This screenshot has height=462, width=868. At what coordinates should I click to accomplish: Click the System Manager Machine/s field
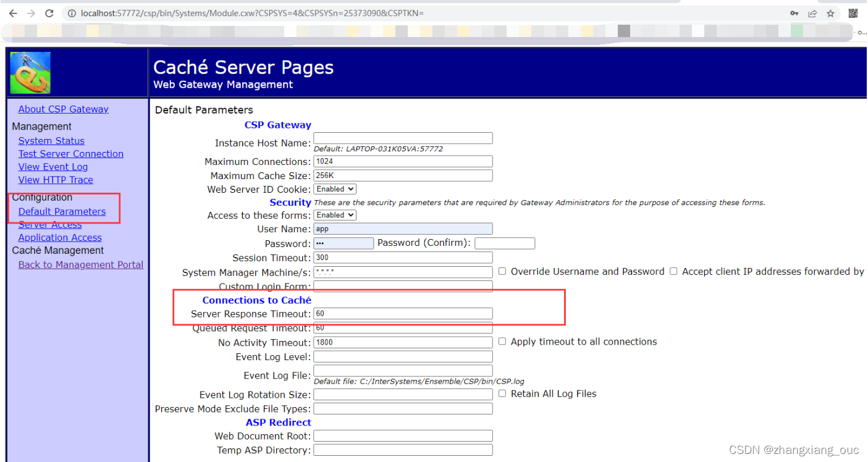[x=403, y=272]
